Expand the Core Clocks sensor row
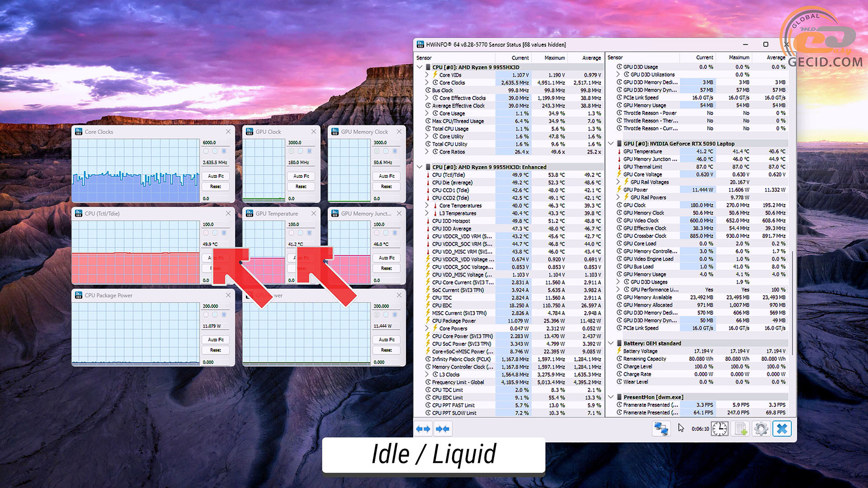Image resolution: width=868 pixels, height=488 pixels. pyautogui.click(x=427, y=83)
